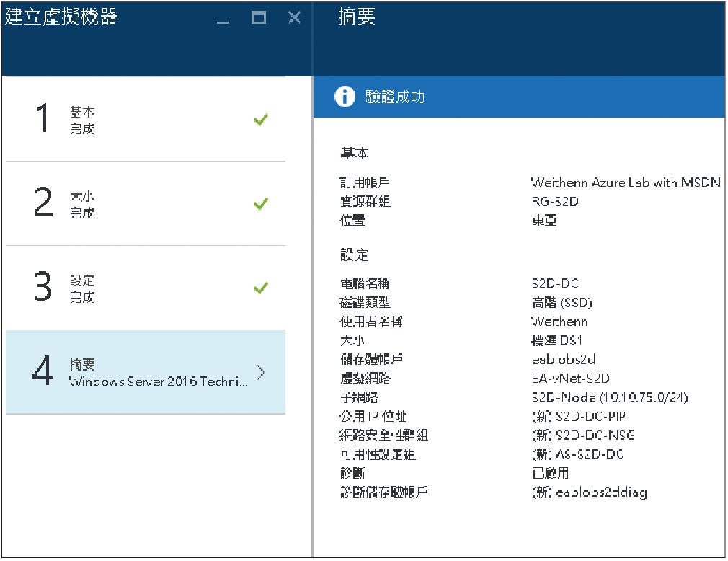728x561 pixels.
Task: Click the 診斷儲存體帳戶 label
Action: 383,492
